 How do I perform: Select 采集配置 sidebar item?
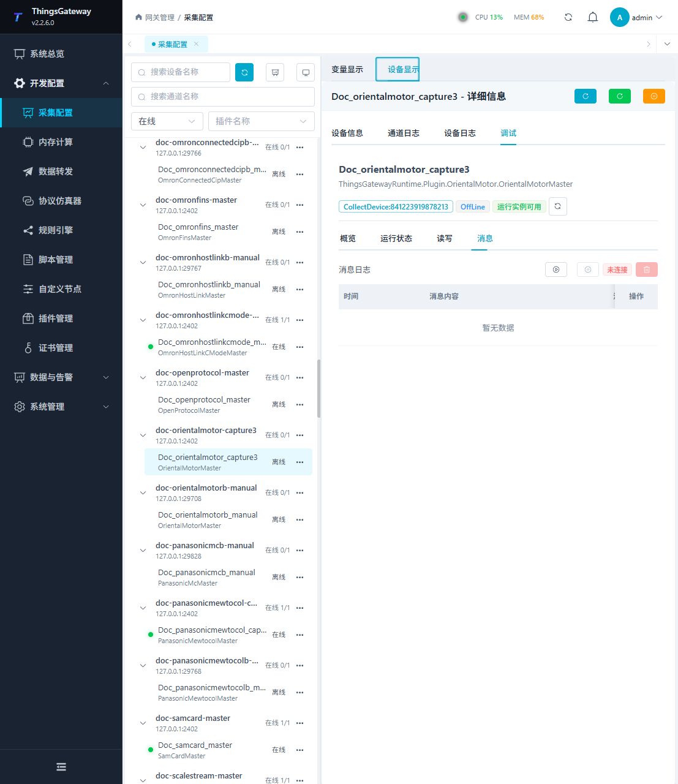pyautogui.click(x=61, y=113)
